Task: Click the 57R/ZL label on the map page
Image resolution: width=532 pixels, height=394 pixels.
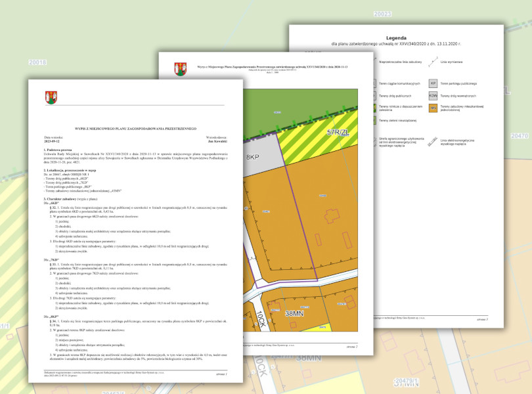Action: [x=338, y=132]
